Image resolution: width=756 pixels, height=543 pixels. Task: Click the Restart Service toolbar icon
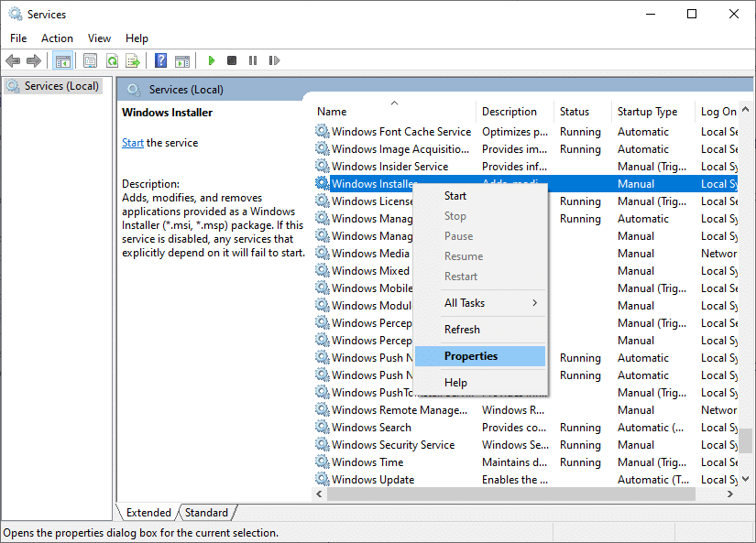(x=274, y=60)
